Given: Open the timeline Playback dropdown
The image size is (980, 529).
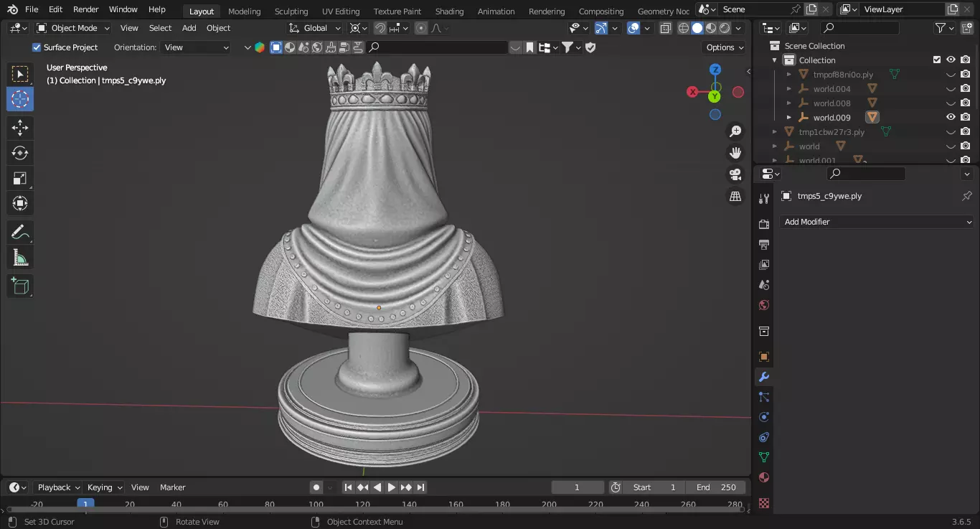Looking at the screenshot, I should tap(57, 487).
